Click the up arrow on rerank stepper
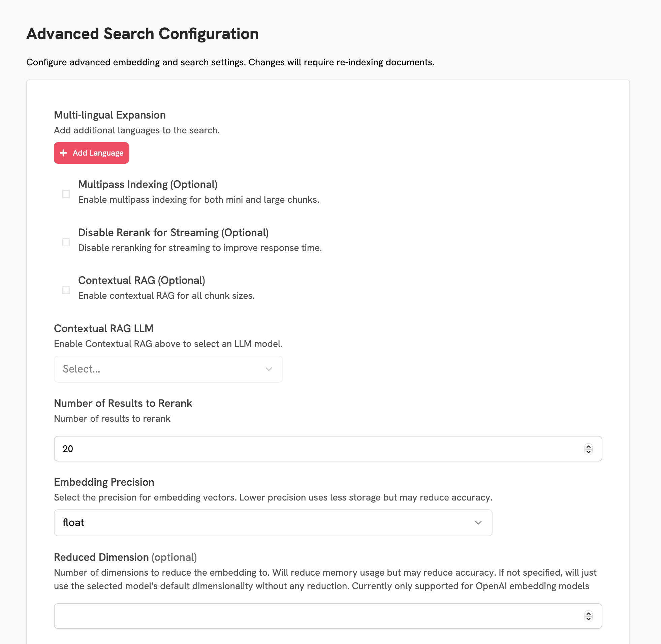 589,446
